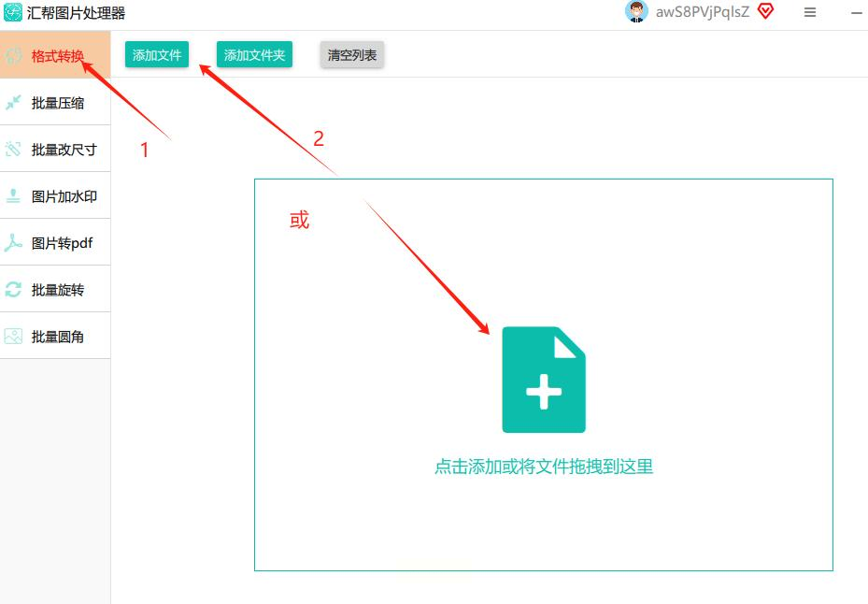Click the red VIP diamond icon
868x604 pixels.
765,11
